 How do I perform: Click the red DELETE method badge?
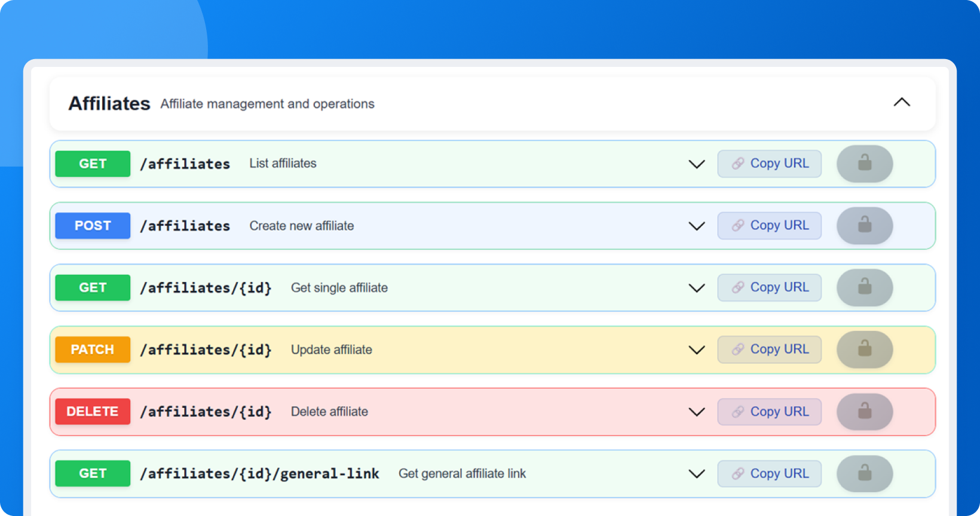(x=93, y=411)
